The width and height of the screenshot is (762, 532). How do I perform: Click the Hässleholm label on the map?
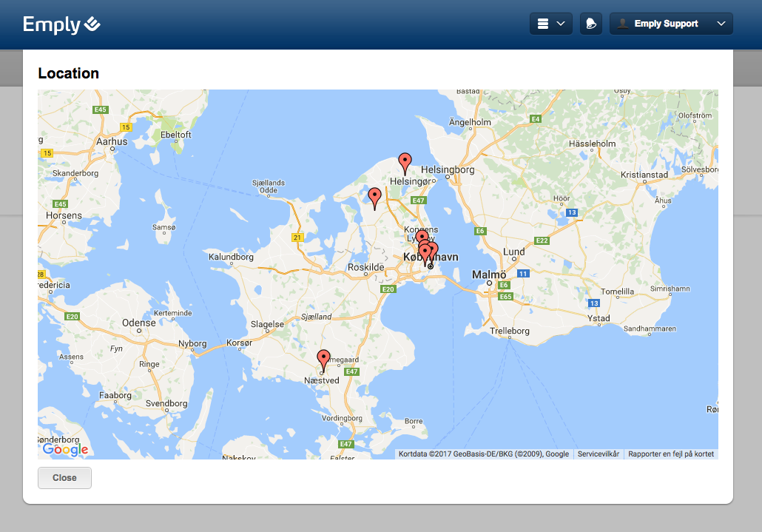click(x=592, y=144)
